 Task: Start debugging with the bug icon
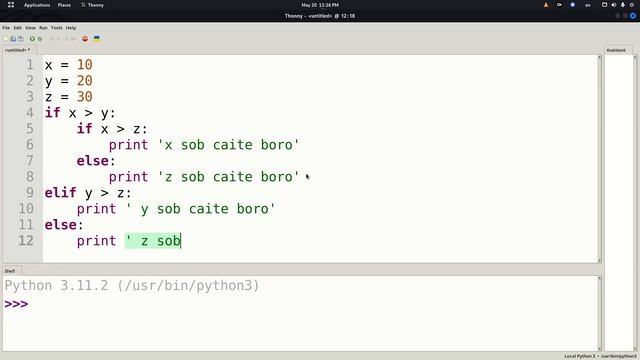click(40, 39)
